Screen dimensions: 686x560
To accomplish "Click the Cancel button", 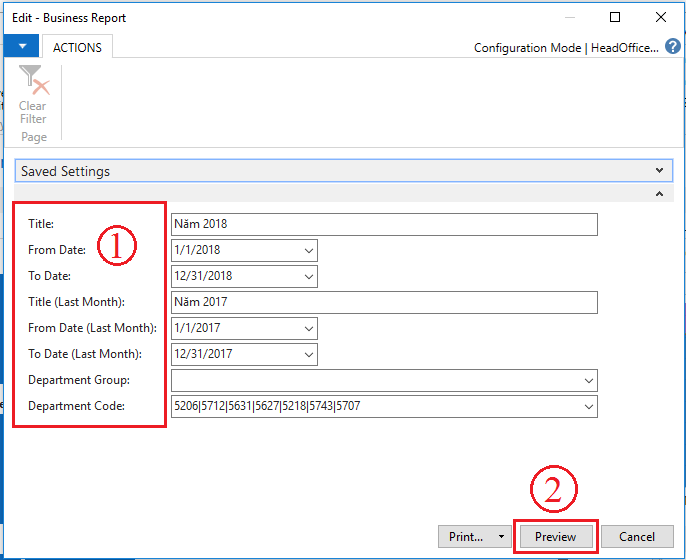I will coord(637,537).
